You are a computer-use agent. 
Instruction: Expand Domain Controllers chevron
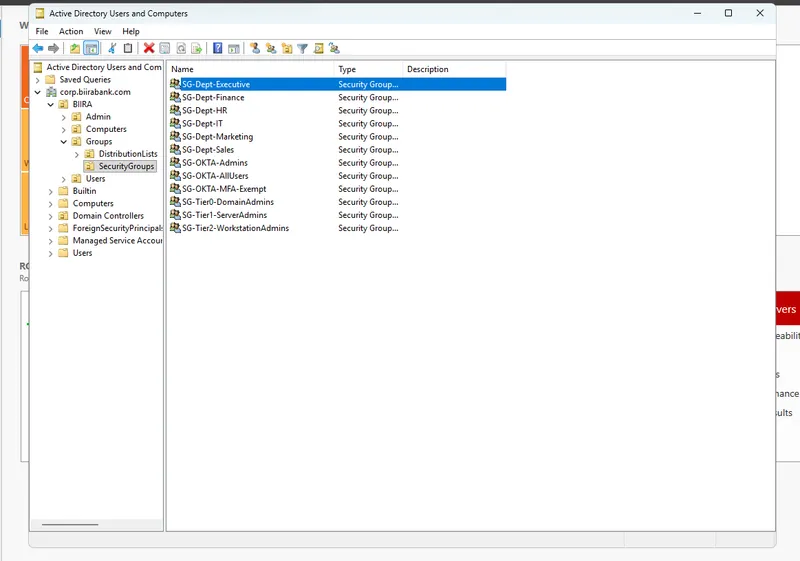[x=51, y=216]
